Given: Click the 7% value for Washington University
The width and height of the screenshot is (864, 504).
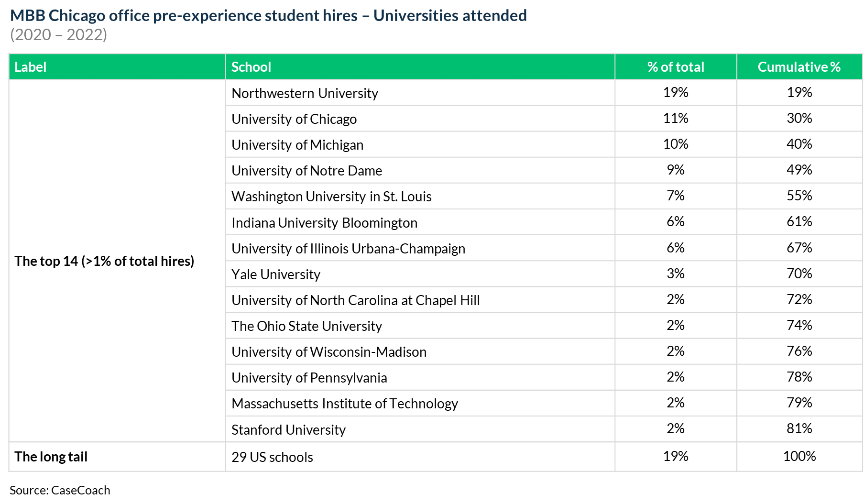Looking at the screenshot, I should click(x=676, y=196).
